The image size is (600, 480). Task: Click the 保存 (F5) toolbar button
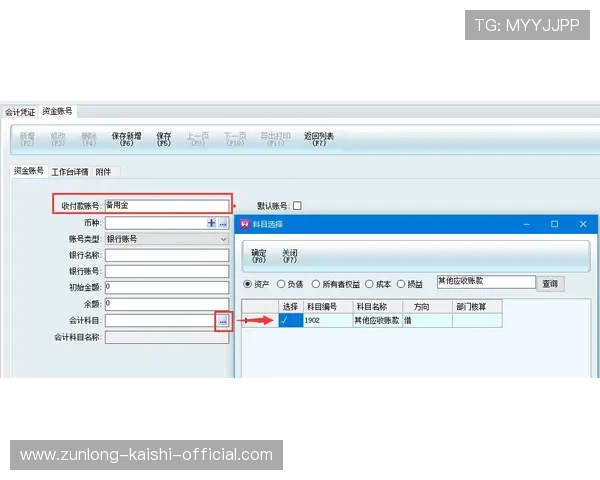(164, 139)
